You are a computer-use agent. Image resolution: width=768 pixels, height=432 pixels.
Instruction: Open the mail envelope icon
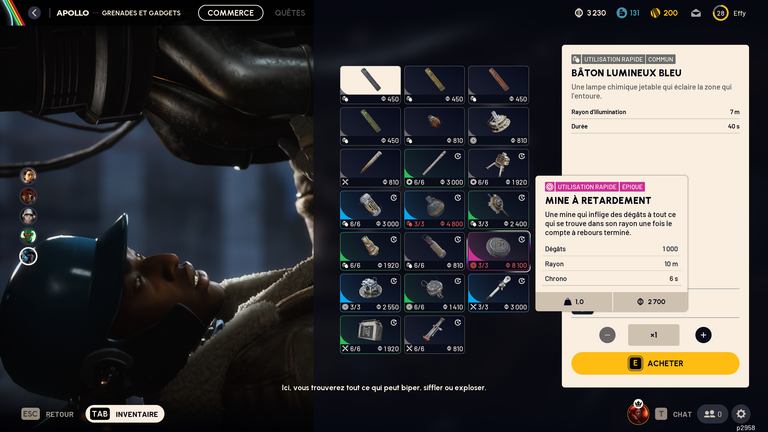tap(696, 13)
